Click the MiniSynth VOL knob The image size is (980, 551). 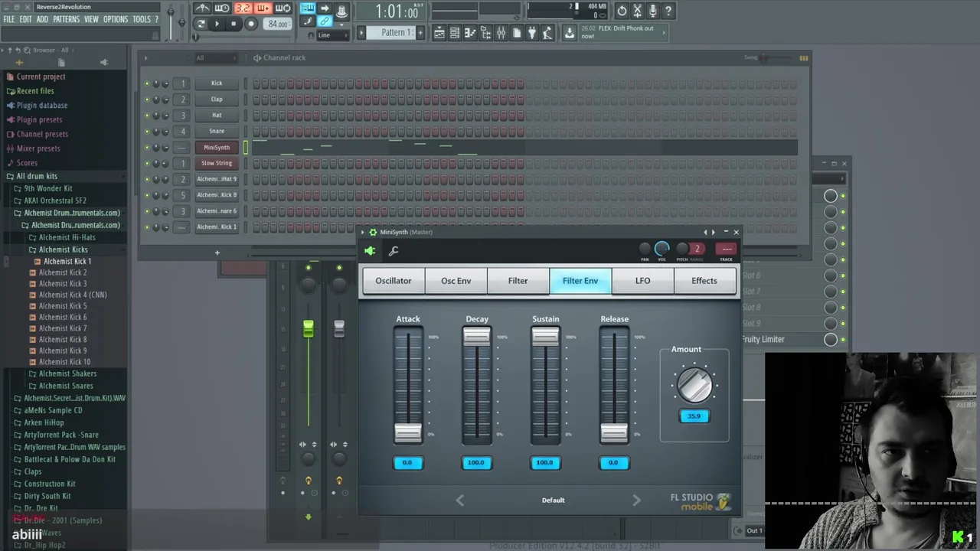pos(661,248)
